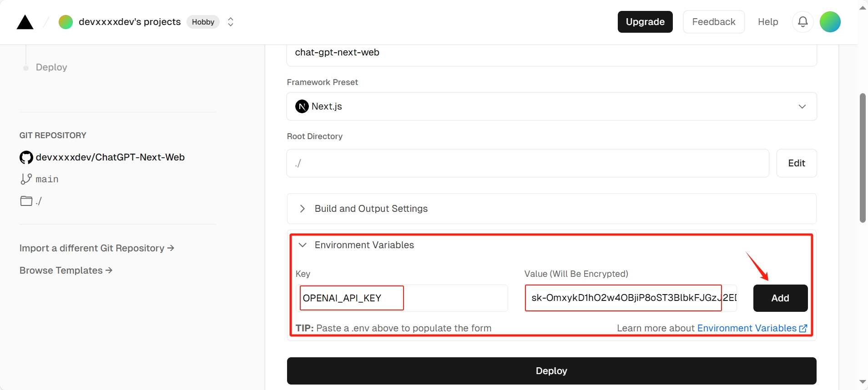Click the Key field containing OPENAI_API_KEY

pyautogui.click(x=402, y=298)
